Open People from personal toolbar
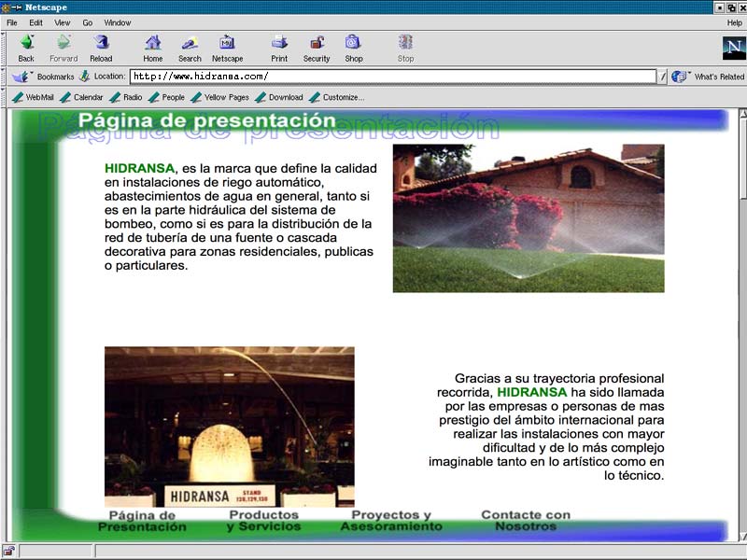747x560 pixels. 167,97
